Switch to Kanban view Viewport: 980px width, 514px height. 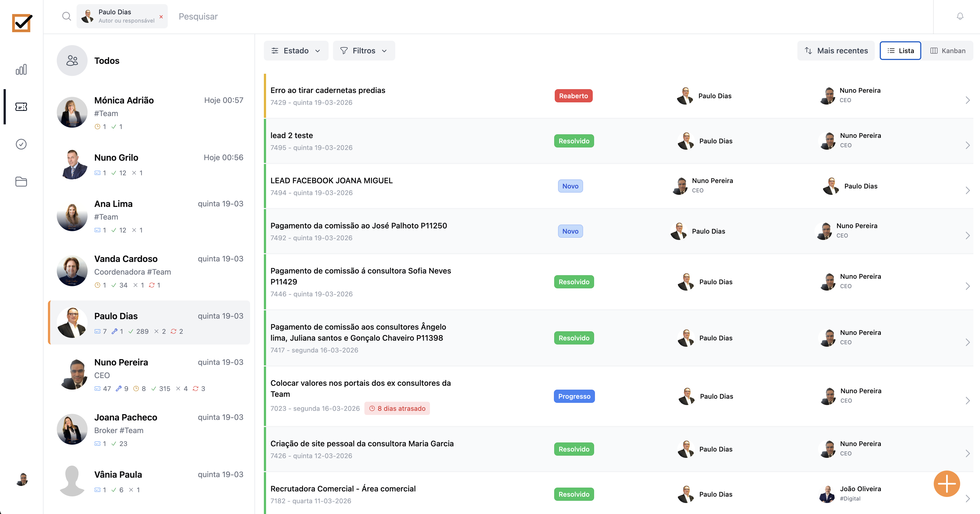[948, 51]
